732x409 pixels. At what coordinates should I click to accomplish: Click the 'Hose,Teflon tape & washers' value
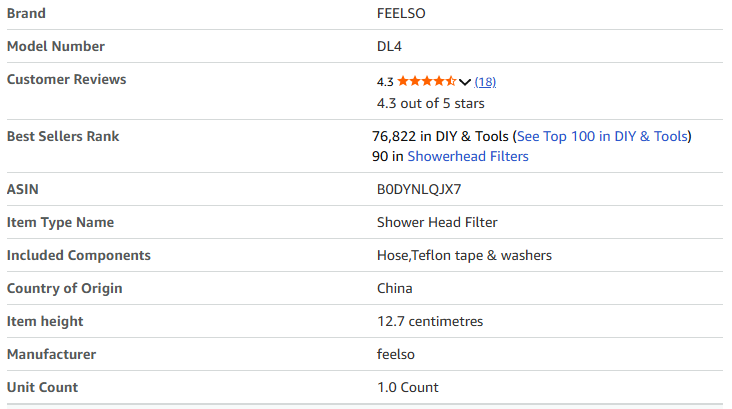(464, 255)
